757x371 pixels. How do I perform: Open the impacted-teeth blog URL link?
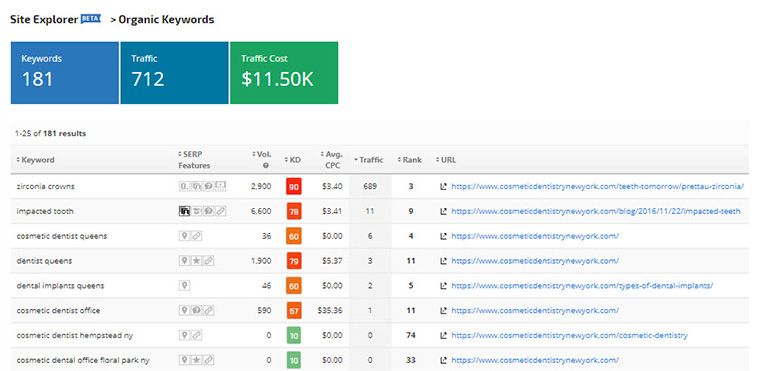click(596, 211)
